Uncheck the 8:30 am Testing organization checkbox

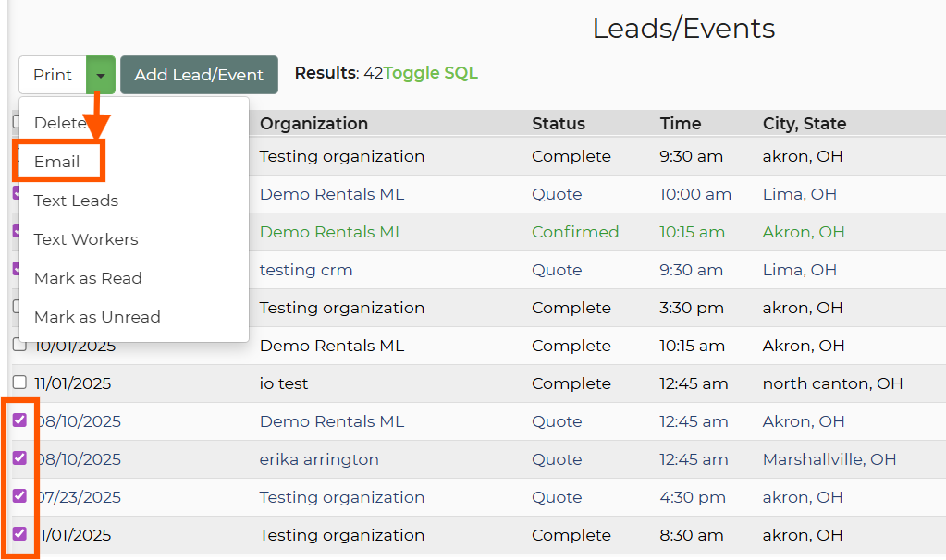[19, 534]
